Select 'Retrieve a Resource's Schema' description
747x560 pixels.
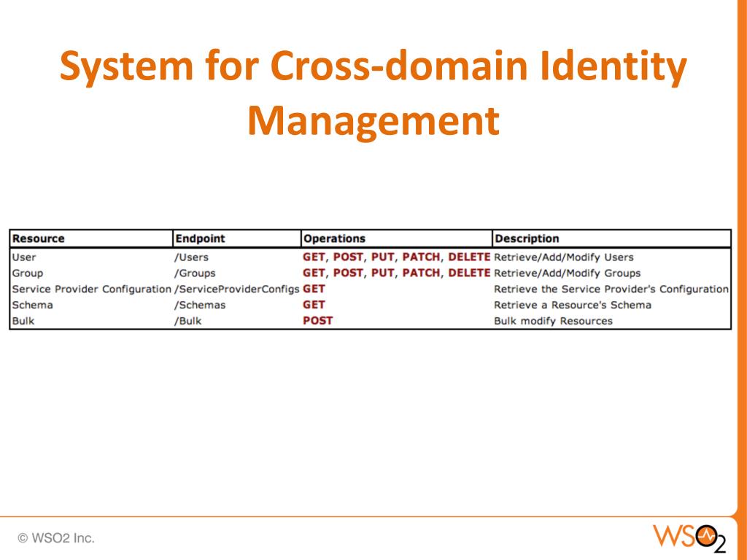point(573,305)
